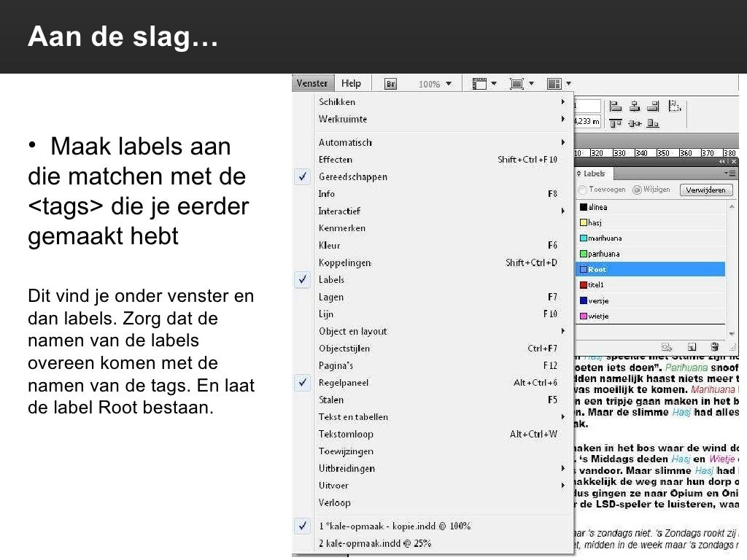Click black swatch of alinea label
747x560 pixels.
pos(583,207)
